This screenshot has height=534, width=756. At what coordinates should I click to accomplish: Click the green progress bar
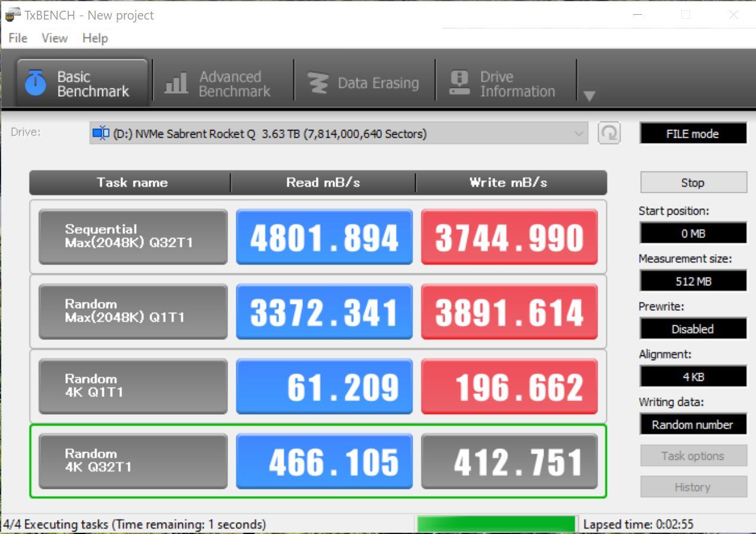(496, 525)
